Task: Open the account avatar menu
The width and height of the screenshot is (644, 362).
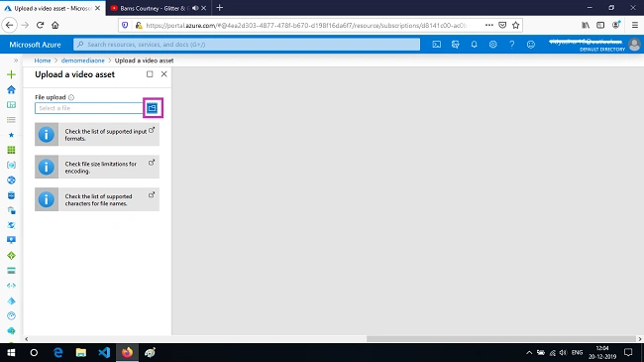Action: tap(634, 45)
